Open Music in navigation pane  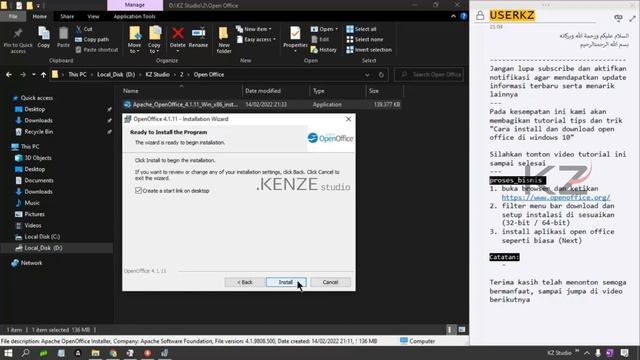point(32,203)
